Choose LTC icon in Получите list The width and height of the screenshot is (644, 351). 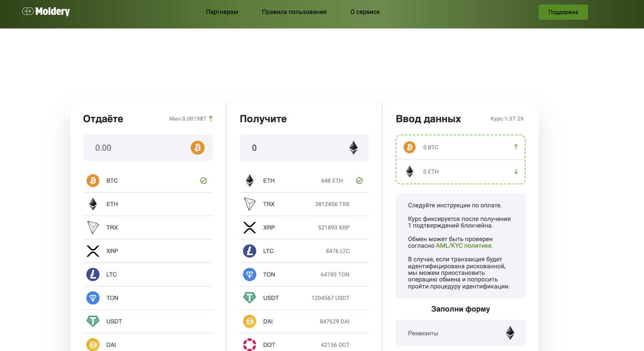pos(250,251)
